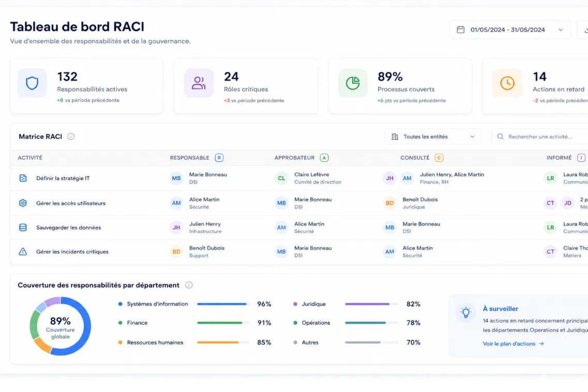Click the A badge beside APPROBATEUR header

[x=324, y=158]
